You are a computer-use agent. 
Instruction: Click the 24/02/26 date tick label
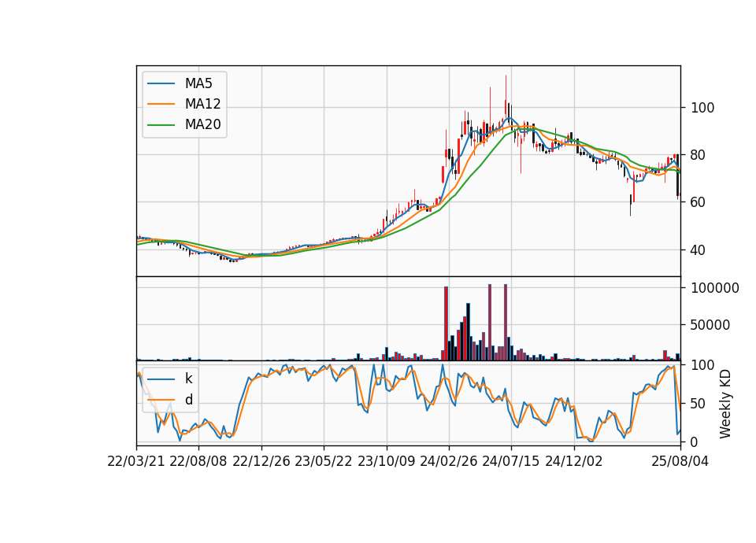(x=448, y=461)
